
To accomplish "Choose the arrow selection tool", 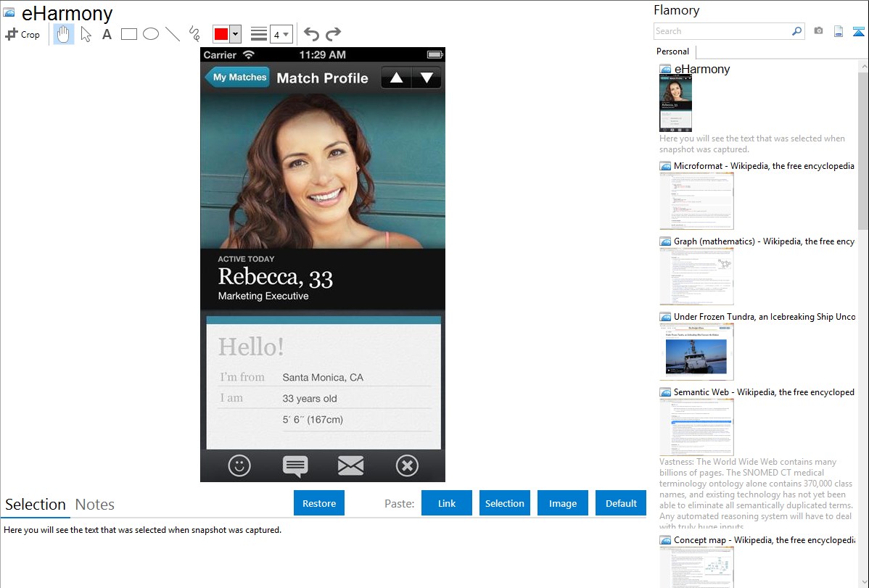I will (86, 33).
